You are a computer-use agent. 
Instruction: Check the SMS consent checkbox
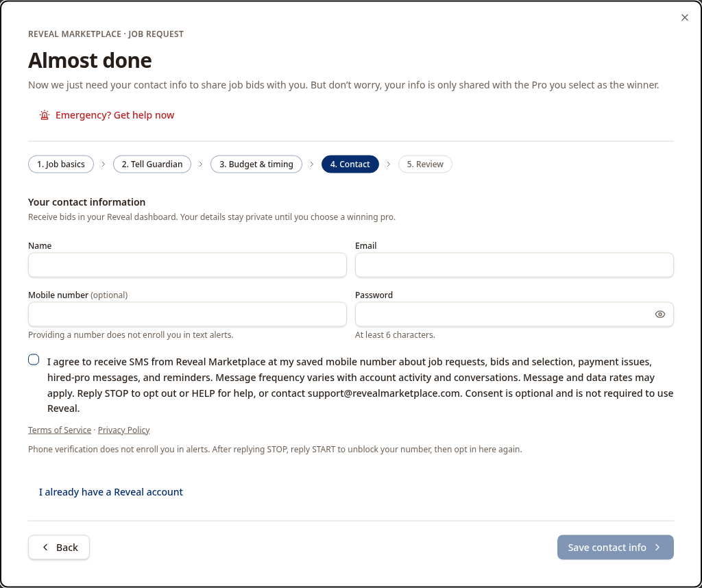34,360
